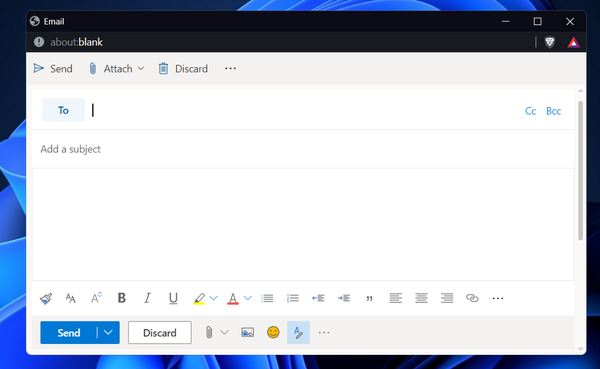Click the Brave Rewards triangle icon
The image size is (600, 369).
click(573, 42)
